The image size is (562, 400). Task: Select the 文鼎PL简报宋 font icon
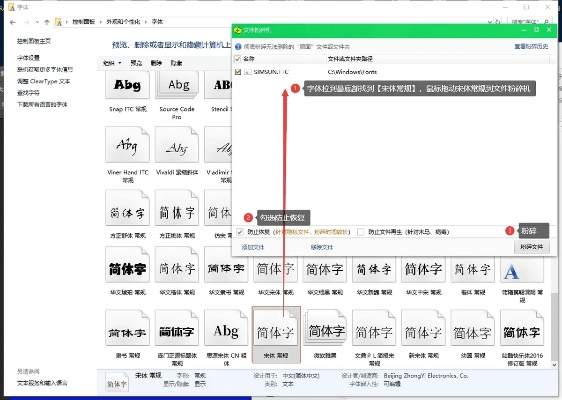[374, 328]
